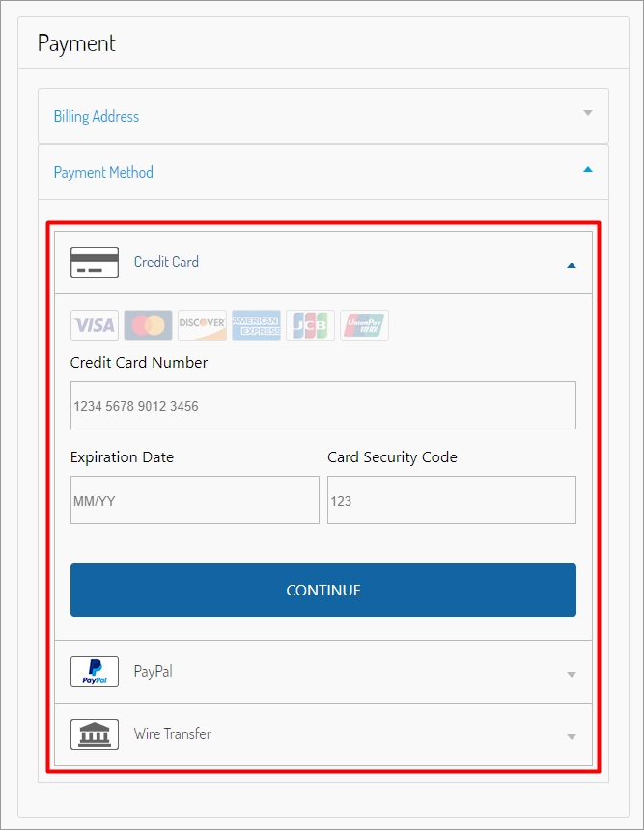Collapse the Credit Card option arrow

click(572, 265)
